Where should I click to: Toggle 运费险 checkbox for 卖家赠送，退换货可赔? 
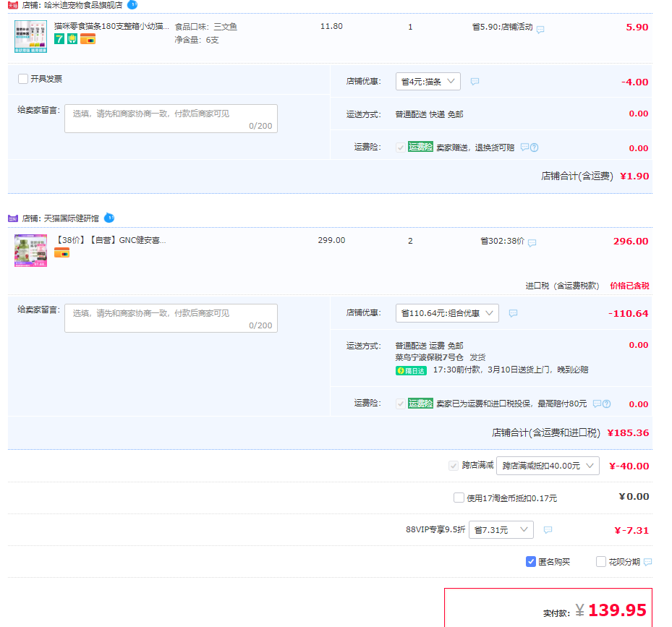(400, 148)
